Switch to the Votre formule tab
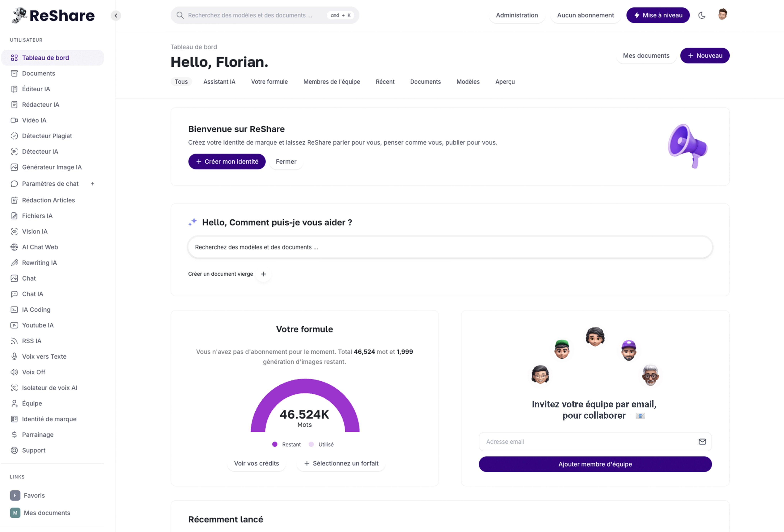Image resolution: width=784 pixels, height=532 pixels. [x=269, y=82]
